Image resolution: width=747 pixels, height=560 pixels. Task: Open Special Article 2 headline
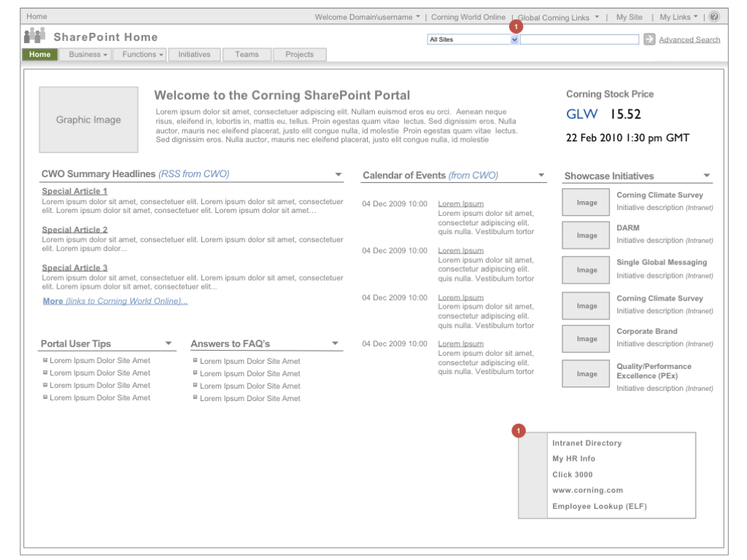[x=75, y=230]
